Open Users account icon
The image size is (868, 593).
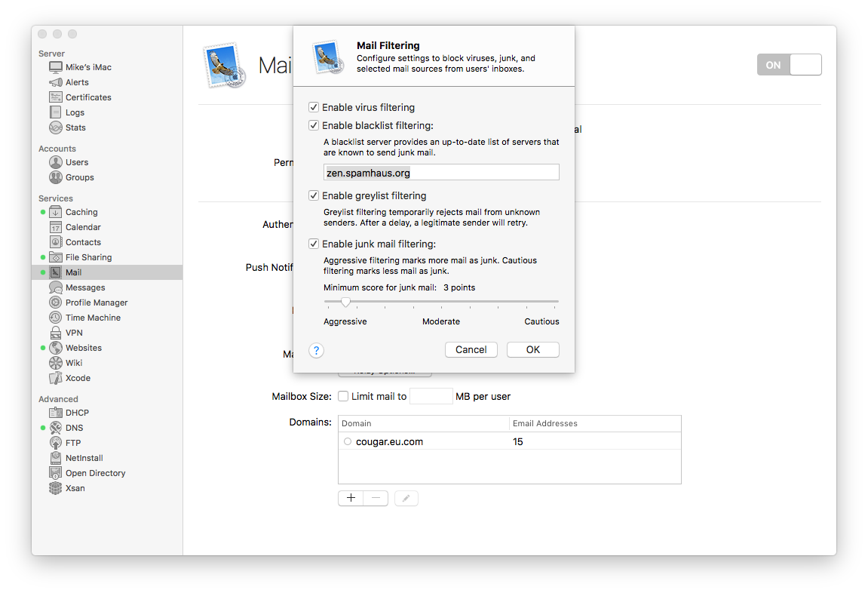[x=55, y=162]
